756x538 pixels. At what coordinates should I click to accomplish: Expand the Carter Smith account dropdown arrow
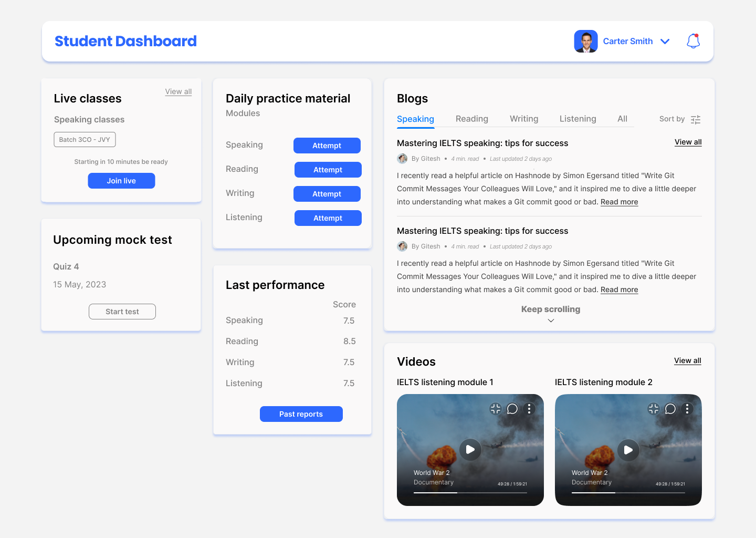(x=665, y=42)
